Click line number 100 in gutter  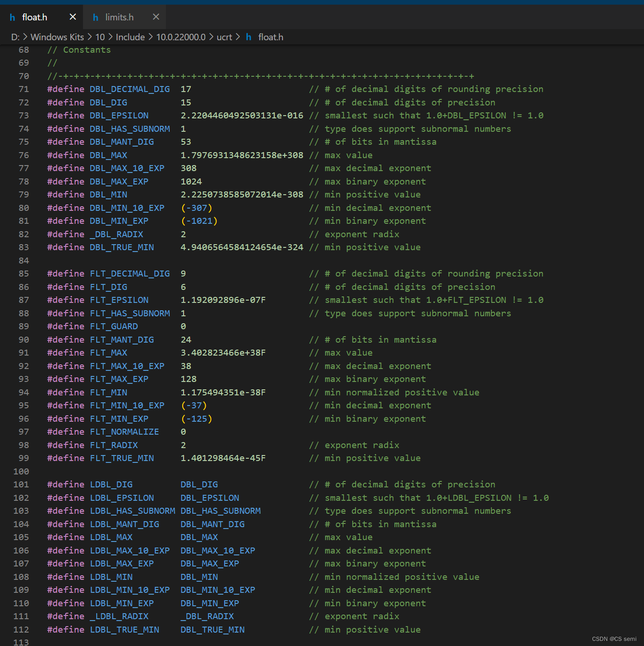click(21, 472)
